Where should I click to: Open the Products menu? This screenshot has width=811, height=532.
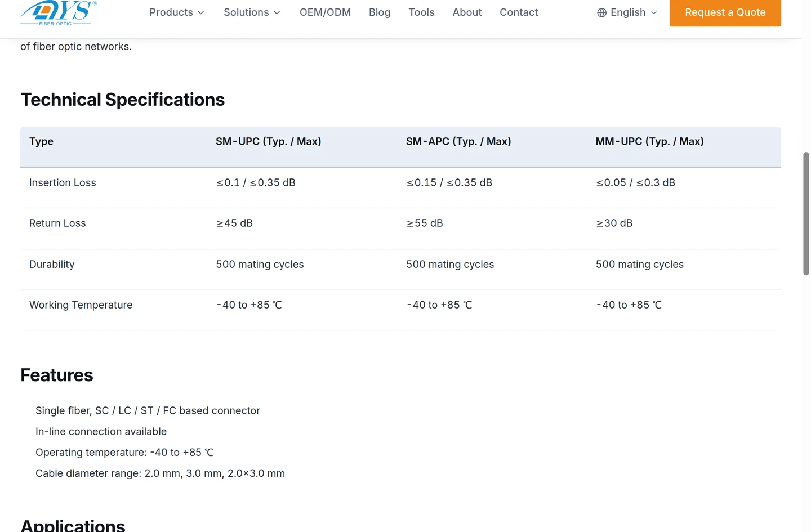pyautogui.click(x=177, y=12)
